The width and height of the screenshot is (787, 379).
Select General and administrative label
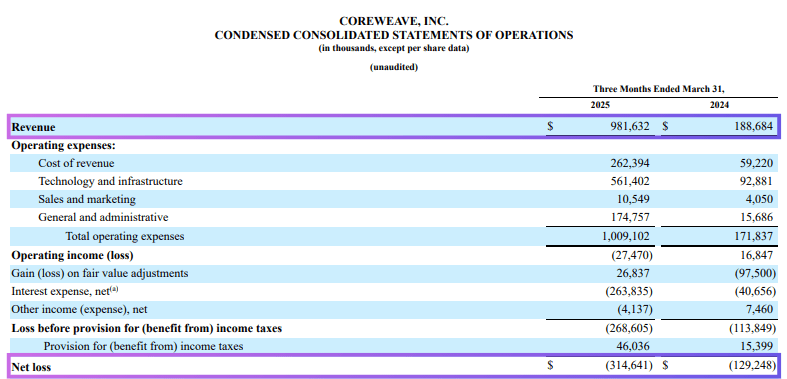tap(103, 217)
